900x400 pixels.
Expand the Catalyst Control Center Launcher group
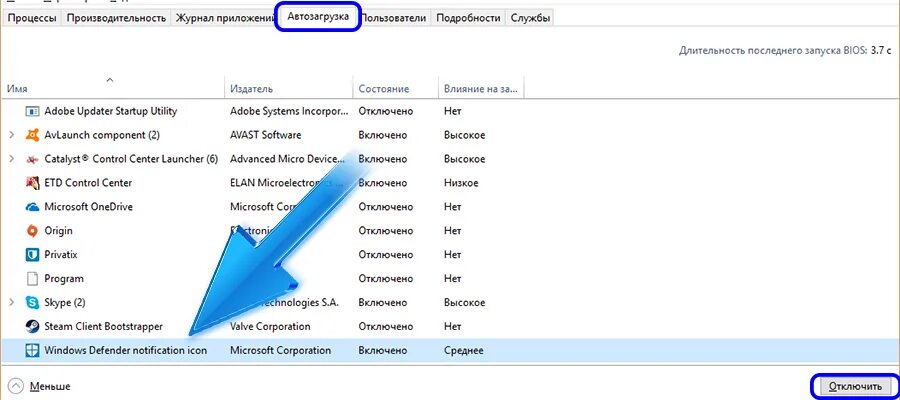[12, 159]
